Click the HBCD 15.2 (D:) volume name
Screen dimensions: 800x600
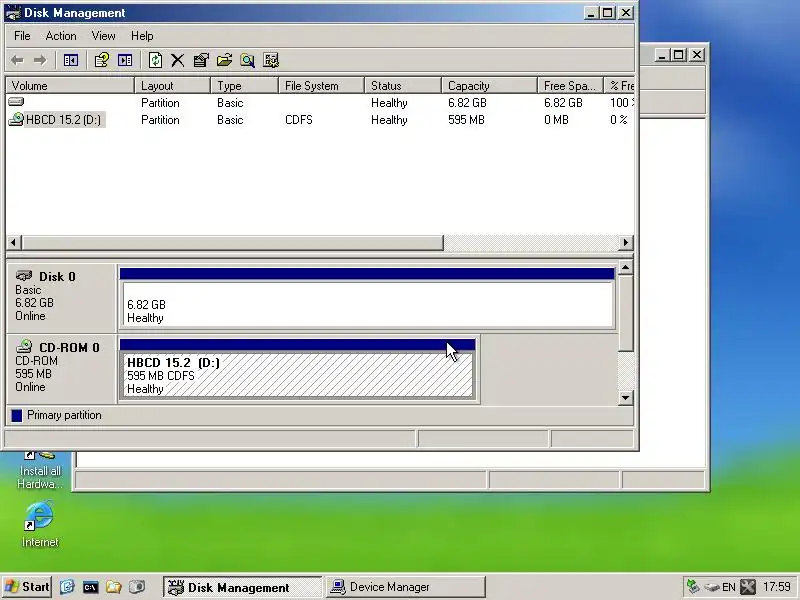(x=64, y=120)
